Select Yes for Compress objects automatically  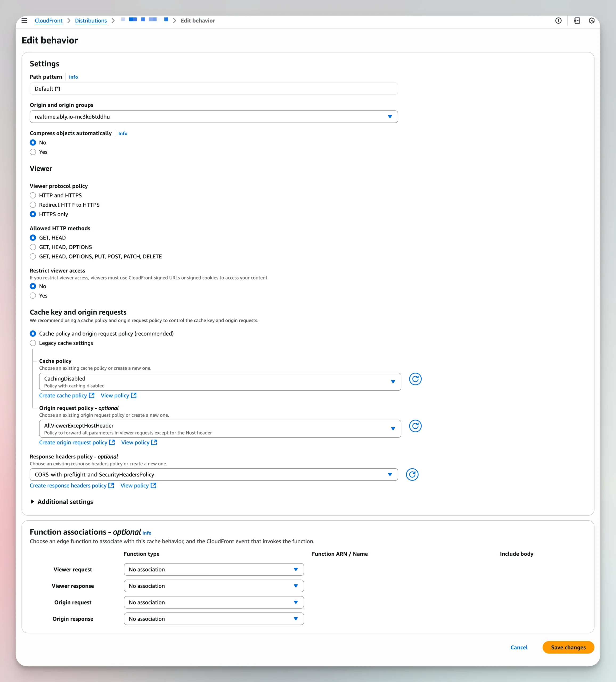coord(33,152)
